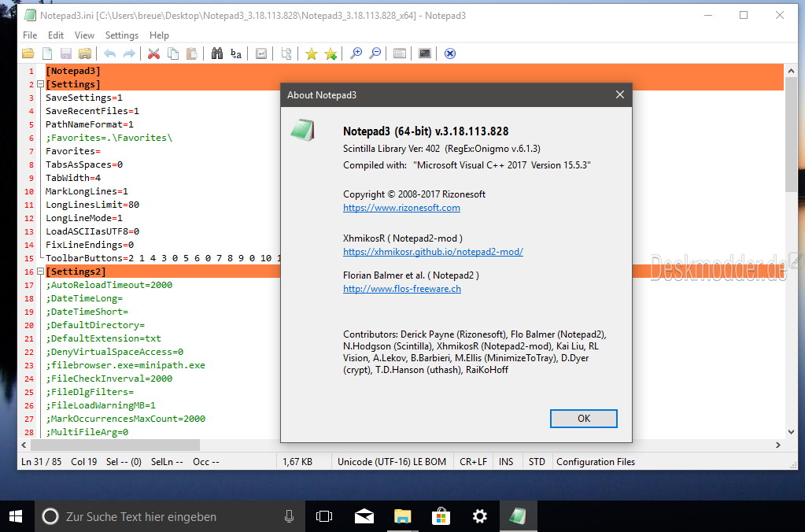Screen dimensions: 805x532
Task: Click the encoding Unicode (UTF-16) LE BOM status
Action: tap(392, 462)
